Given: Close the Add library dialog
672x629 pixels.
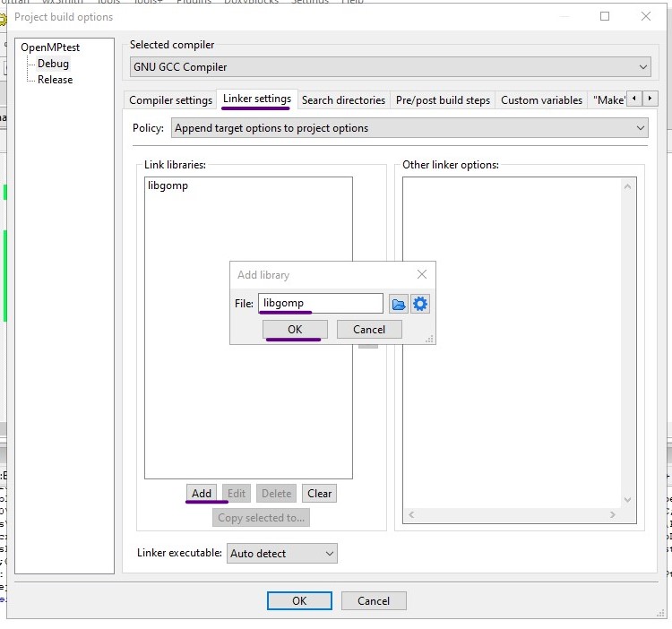Looking at the screenshot, I should pos(422,274).
